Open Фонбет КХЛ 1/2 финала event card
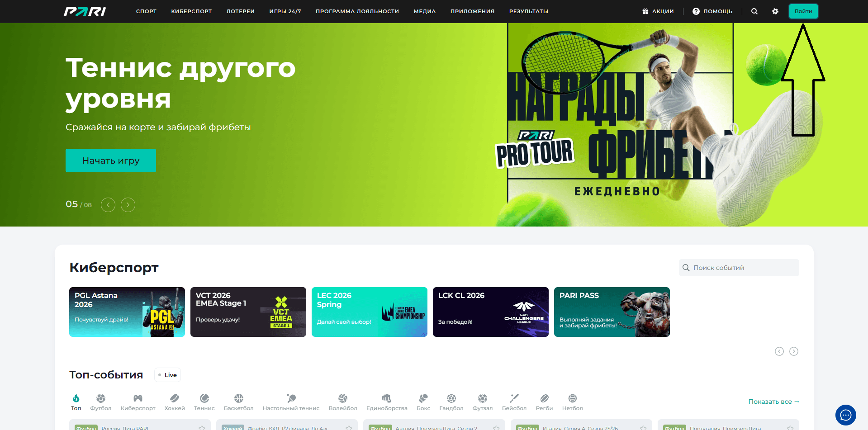Image resolution: width=868 pixels, height=430 pixels. [287, 425]
